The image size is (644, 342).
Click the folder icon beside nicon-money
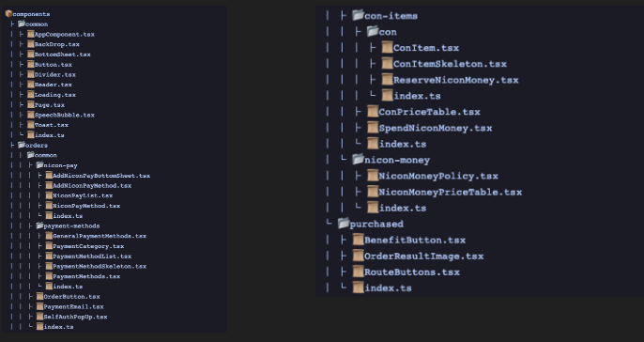tap(359, 160)
